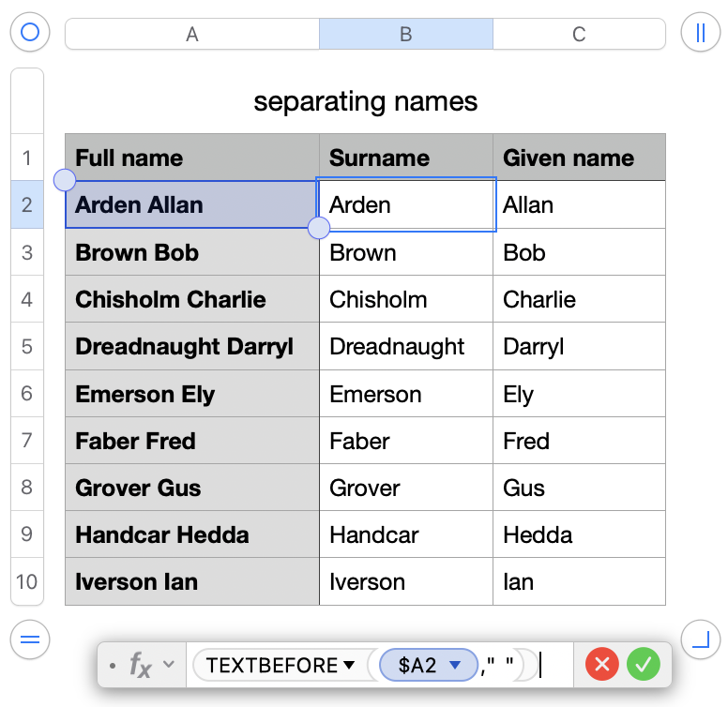Click the table title 'separating names'
728x707 pixels.
(x=365, y=101)
